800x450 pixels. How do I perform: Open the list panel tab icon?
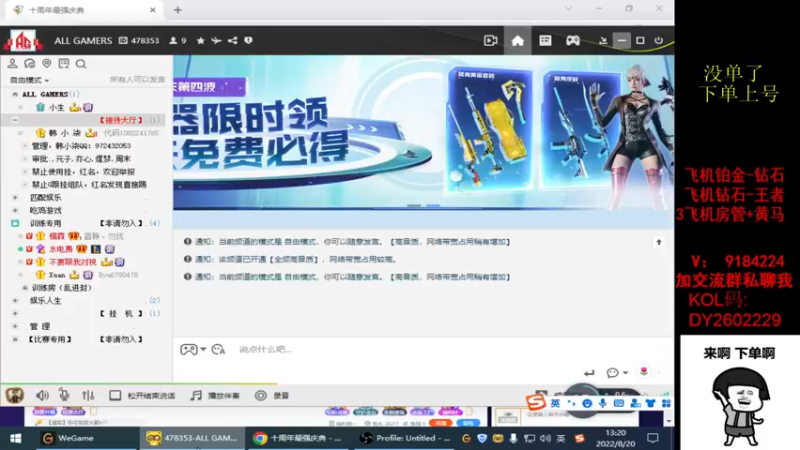pos(545,40)
